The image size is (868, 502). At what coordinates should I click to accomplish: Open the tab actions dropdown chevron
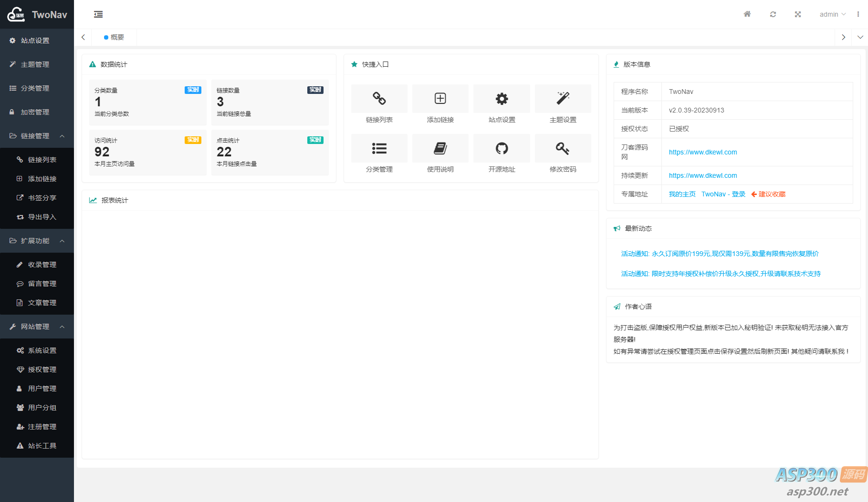point(860,37)
